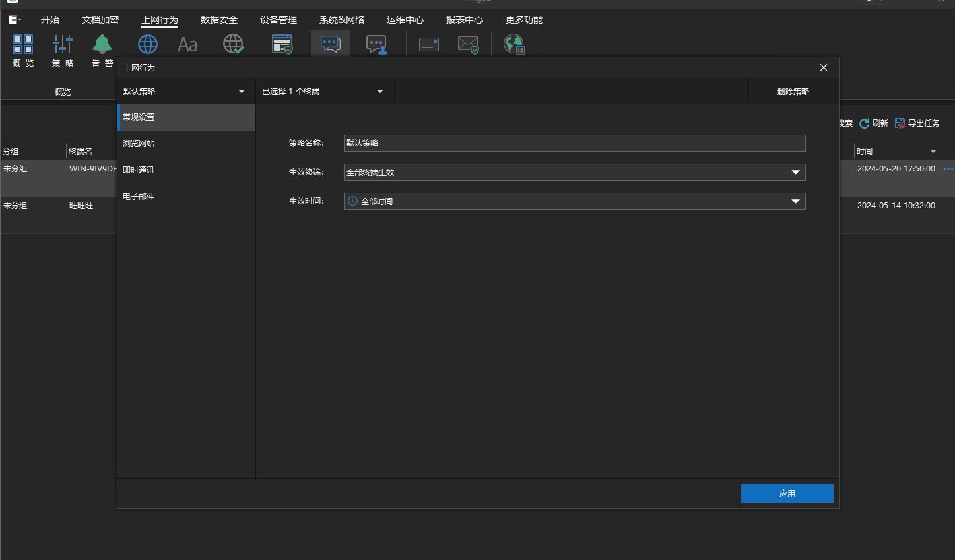The height and width of the screenshot is (560, 955).
Task: Select the 上网行为 ribbon tab
Action: pyautogui.click(x=160, y=20)
